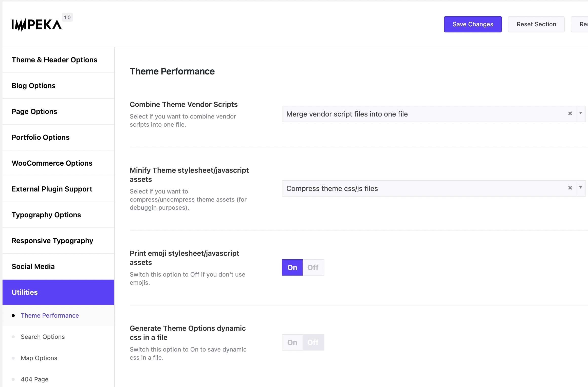Keep emoji assets On by clicking On
This screenshot has height=387, width=588.
click(x=292, y=267)
